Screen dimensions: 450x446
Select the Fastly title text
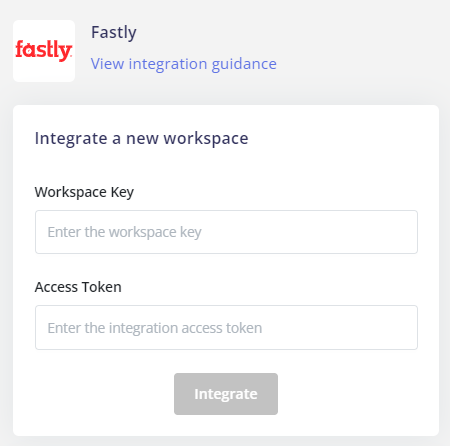coord(114,33)
